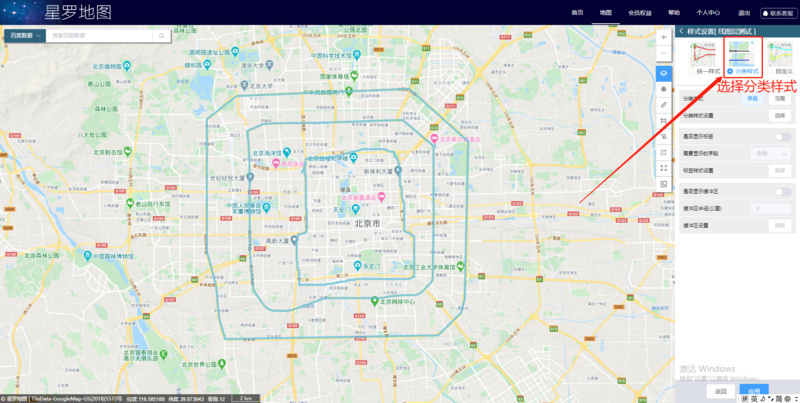Click the 星罗地图 logo title

[78, 13]
